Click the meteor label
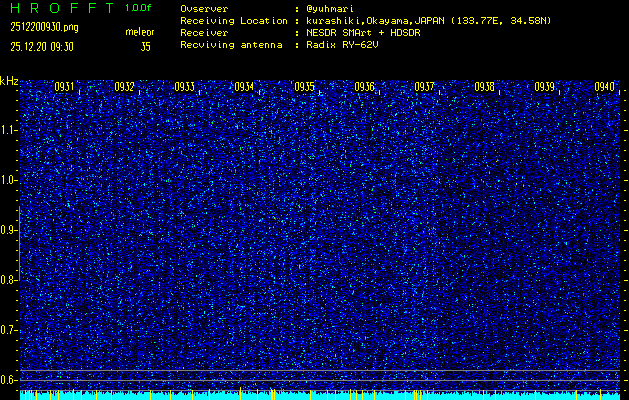 [x=139, y=32]
